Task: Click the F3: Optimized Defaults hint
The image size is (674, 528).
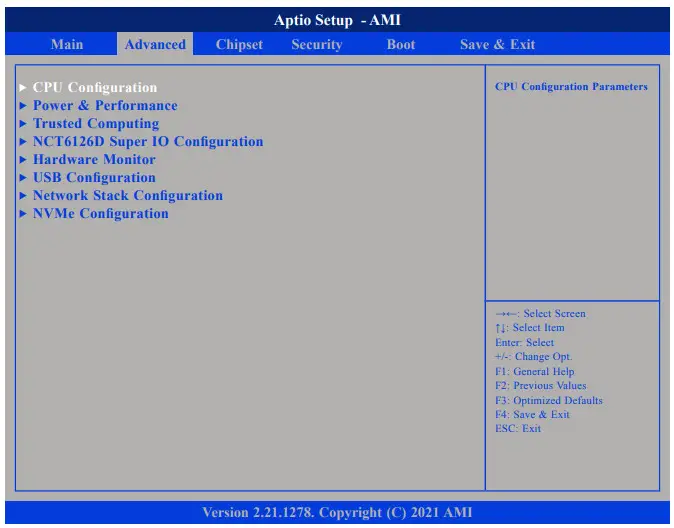Action: click(549, 400)
